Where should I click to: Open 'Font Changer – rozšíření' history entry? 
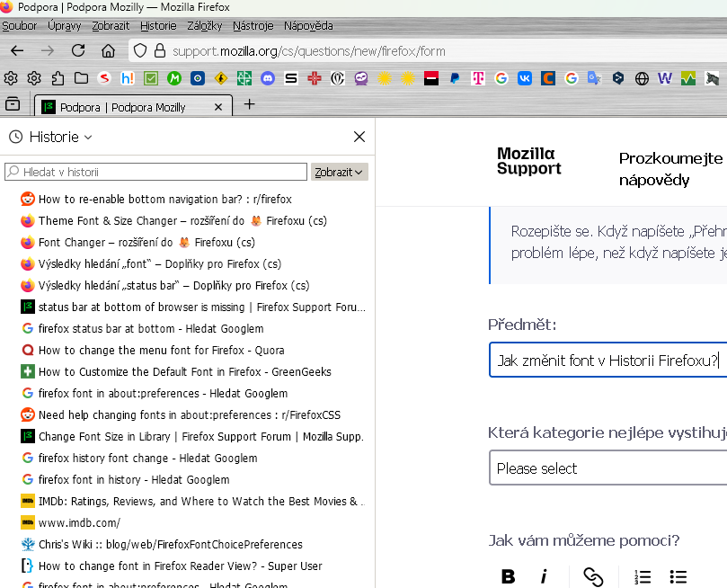pos(146,242)
